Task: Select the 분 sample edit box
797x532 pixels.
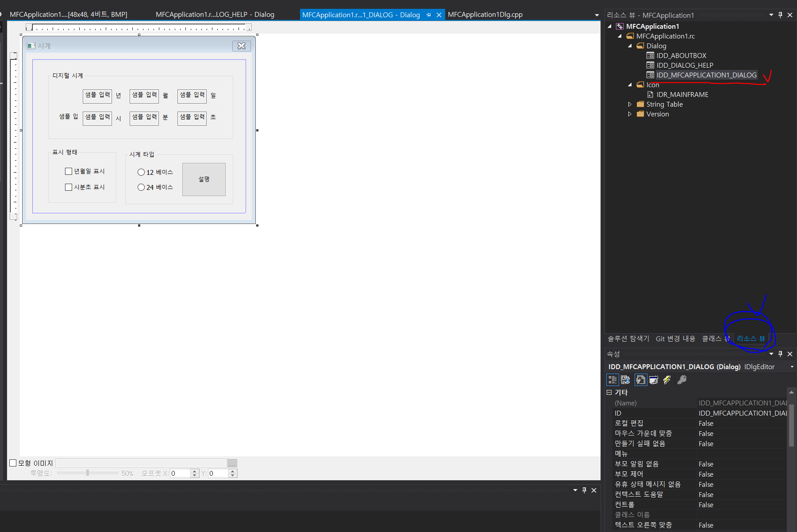Action: tap(144, 118)
